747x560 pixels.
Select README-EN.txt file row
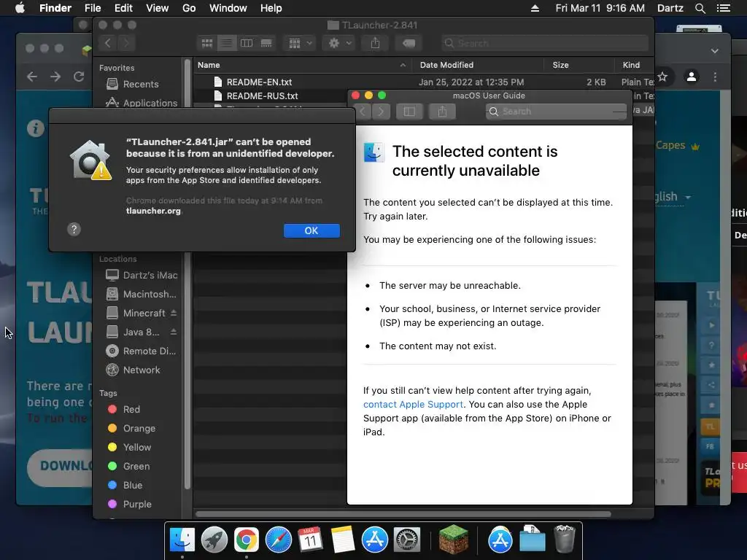coord(424,82)
